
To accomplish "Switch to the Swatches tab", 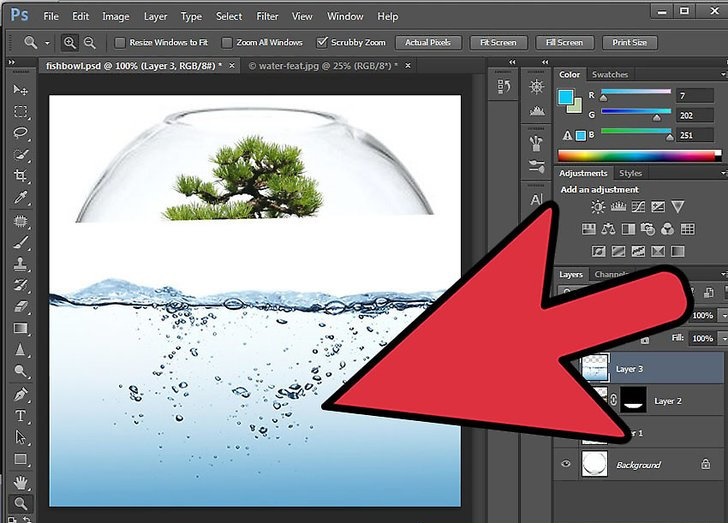I will [x=610, y=74].
